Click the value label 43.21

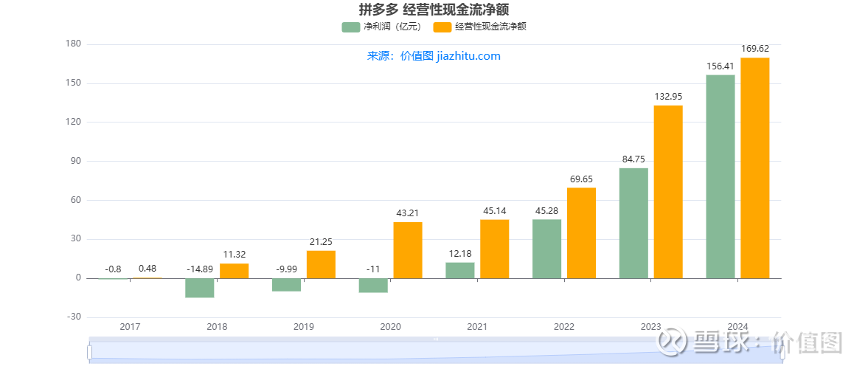click(x=408, y=213)
